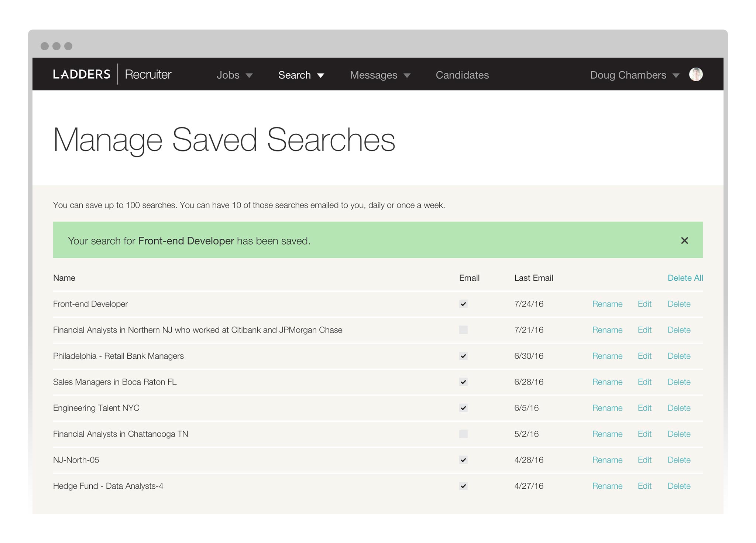Open Doug Chambers profile avatar
Viewport: 756px width, 543px height.
point(695,74)
